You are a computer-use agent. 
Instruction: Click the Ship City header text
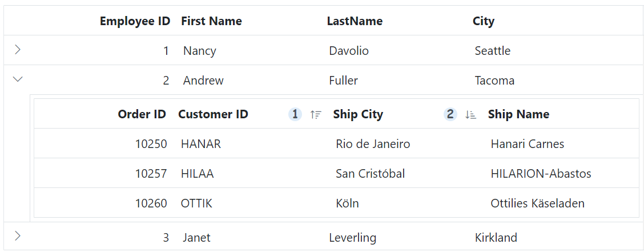point(358,114)
